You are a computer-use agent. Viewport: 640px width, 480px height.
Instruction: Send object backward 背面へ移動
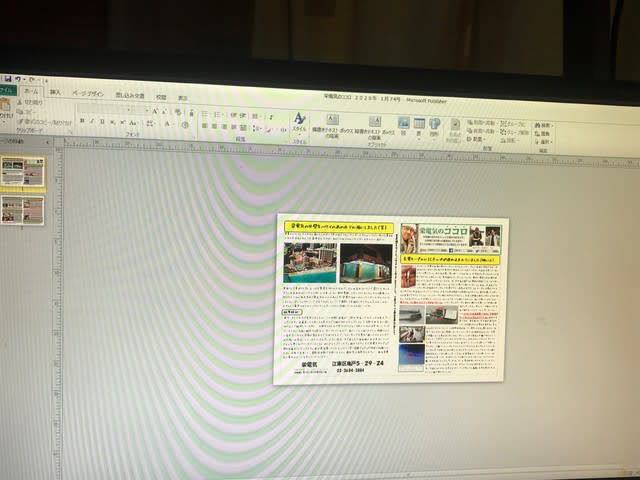[481, 131]
